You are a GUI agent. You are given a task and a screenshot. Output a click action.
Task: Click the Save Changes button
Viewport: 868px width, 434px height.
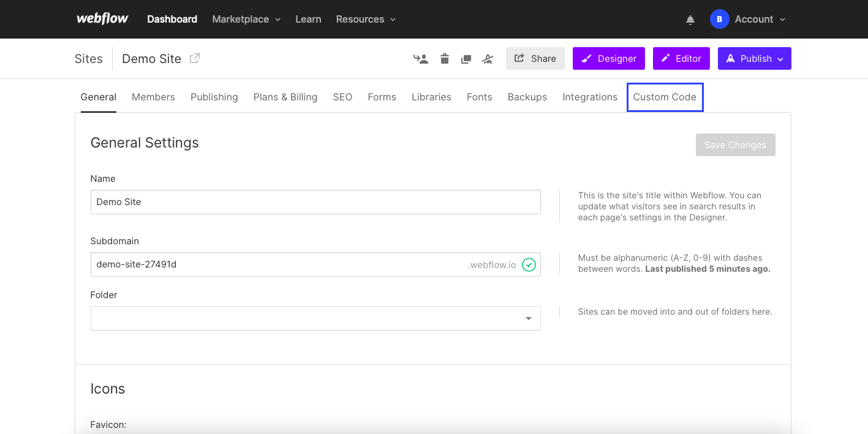(735, 144)
